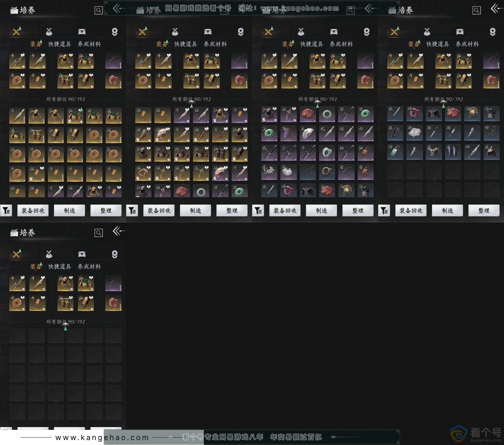
Task: Select red cloth in top-right panel
Action: pyautogui.click(x=453, y=113)
